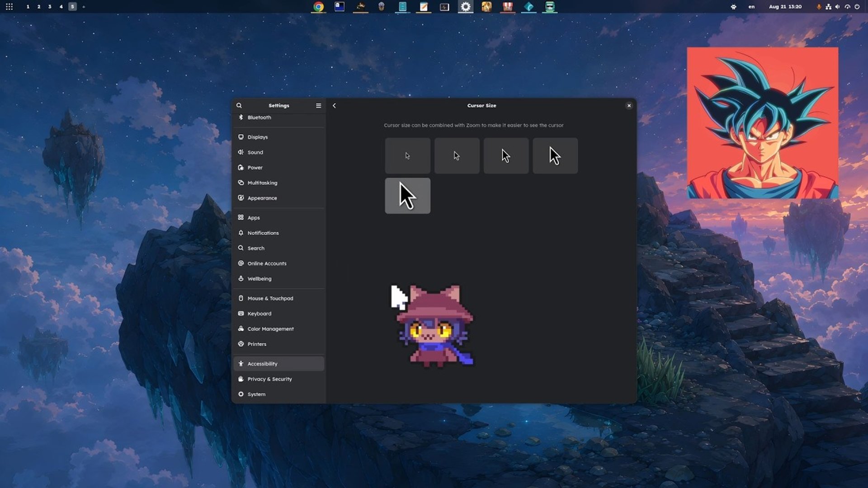Image resolution: width=868 pixels, height=488 pixels.
Task: Switch to workspace 1
Action: pos(28,7)
